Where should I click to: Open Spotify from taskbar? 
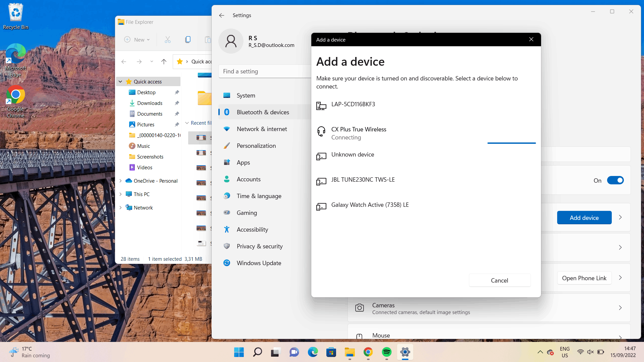pos(386,352)
